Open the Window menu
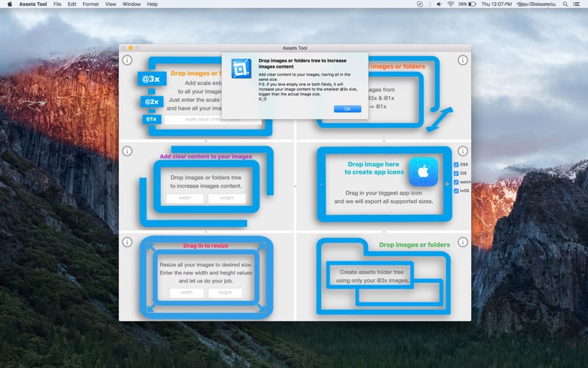588x368 pixels. click(x=132, y=4)
